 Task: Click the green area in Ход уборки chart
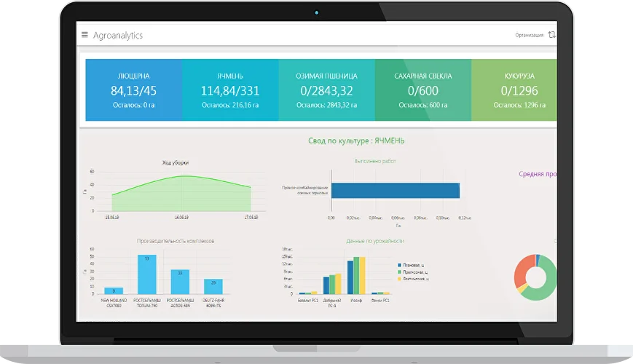182,198
